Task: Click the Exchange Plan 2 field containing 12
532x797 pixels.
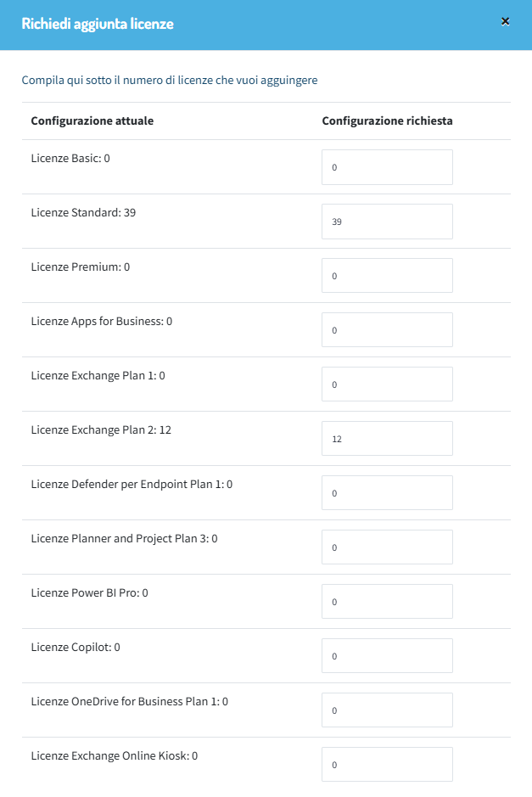Action: [386, 438]
